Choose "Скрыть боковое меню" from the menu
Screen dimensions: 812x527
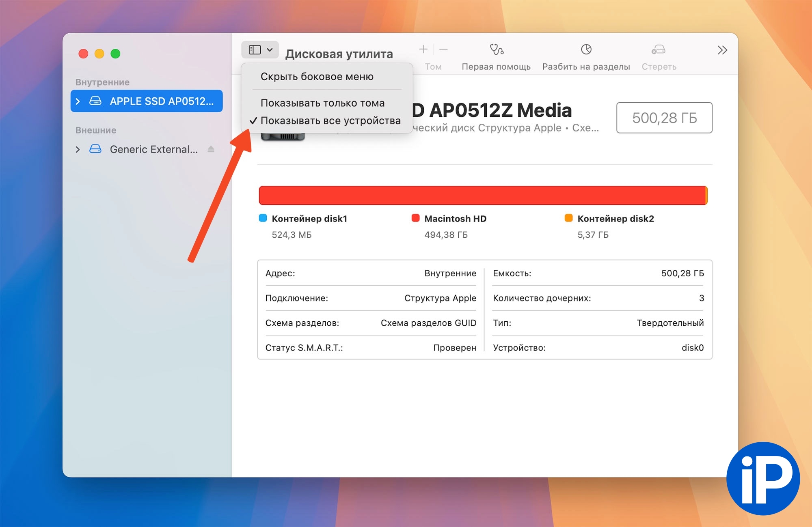coord(317,77)
